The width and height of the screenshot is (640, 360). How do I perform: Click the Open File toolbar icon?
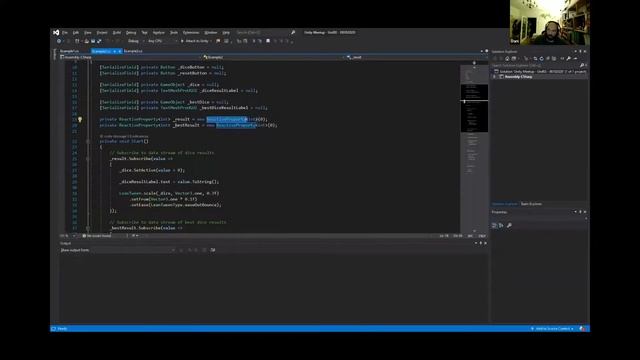87,41
